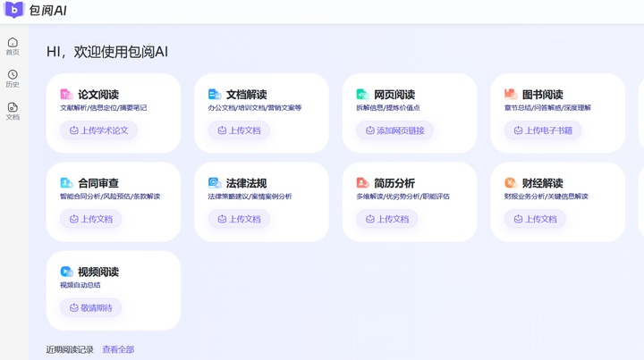Click the 财经解读 orange coin icon

click(x=511, y=183)
